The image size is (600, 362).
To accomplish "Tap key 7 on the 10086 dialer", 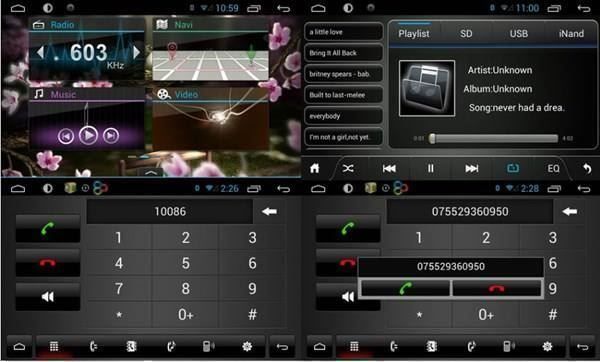I will tap(119, 289).
